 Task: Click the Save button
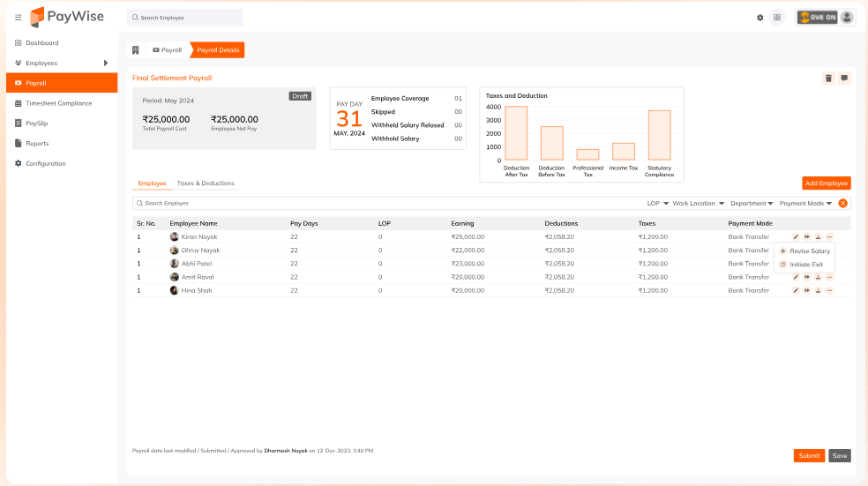839,455
